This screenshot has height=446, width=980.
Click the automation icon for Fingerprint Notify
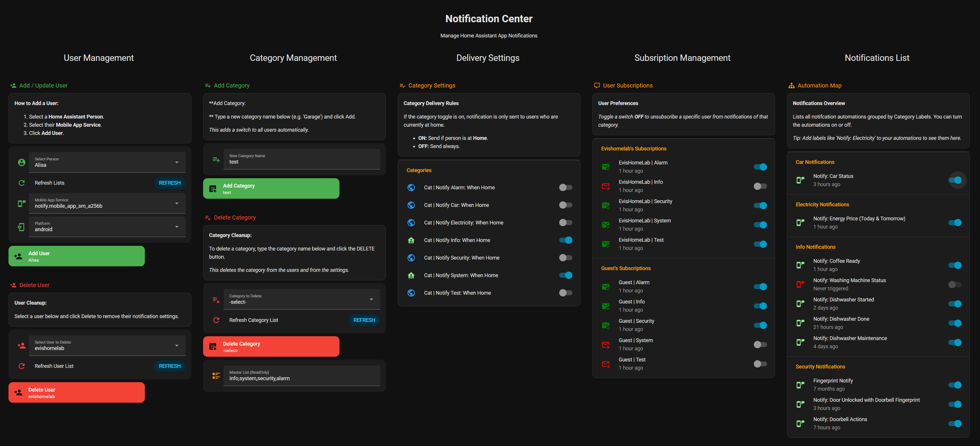coord(800,385)
